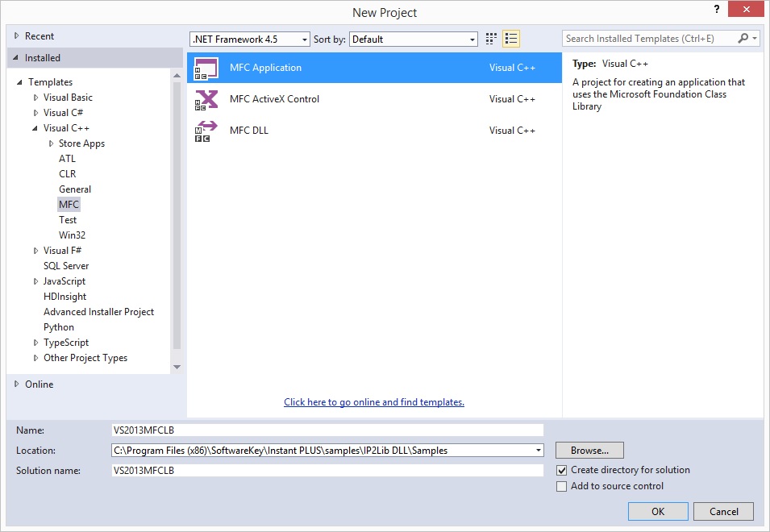
Task: Select the MFC template category
Action: pyautogui.click(x=69, y=205)
